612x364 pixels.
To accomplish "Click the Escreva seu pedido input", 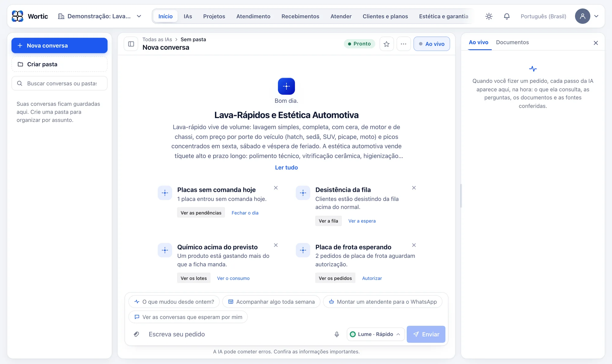I will coord(238,334).
